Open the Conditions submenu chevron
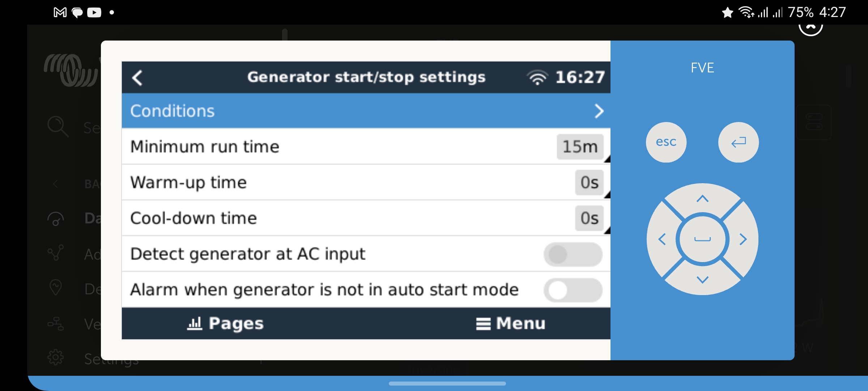 (599, 111)
